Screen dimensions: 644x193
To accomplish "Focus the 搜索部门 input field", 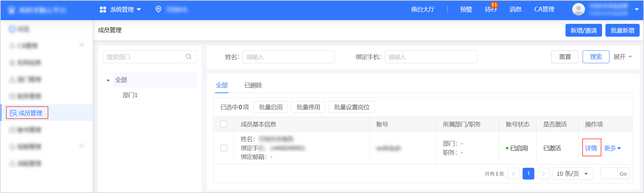I will pos(150,57).
